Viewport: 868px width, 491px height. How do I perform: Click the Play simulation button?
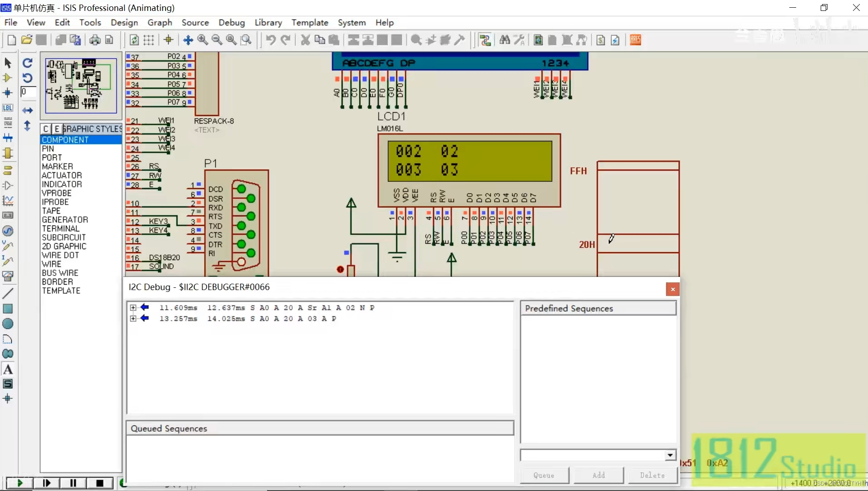[20, 483]
